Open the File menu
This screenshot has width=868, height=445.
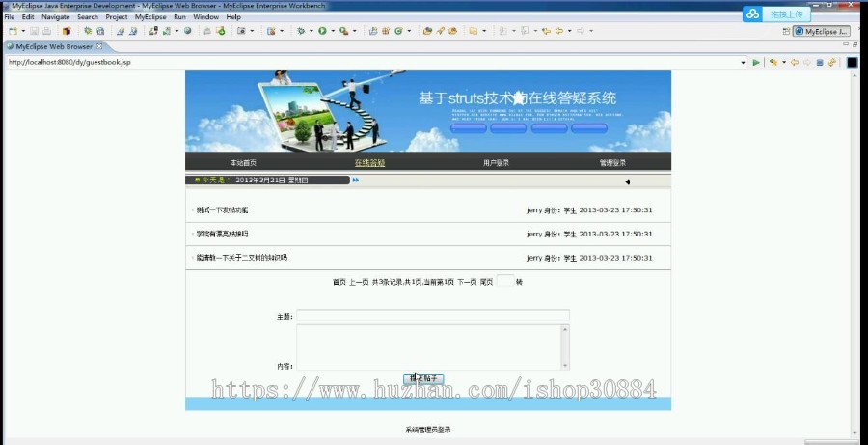pos(9,17)
